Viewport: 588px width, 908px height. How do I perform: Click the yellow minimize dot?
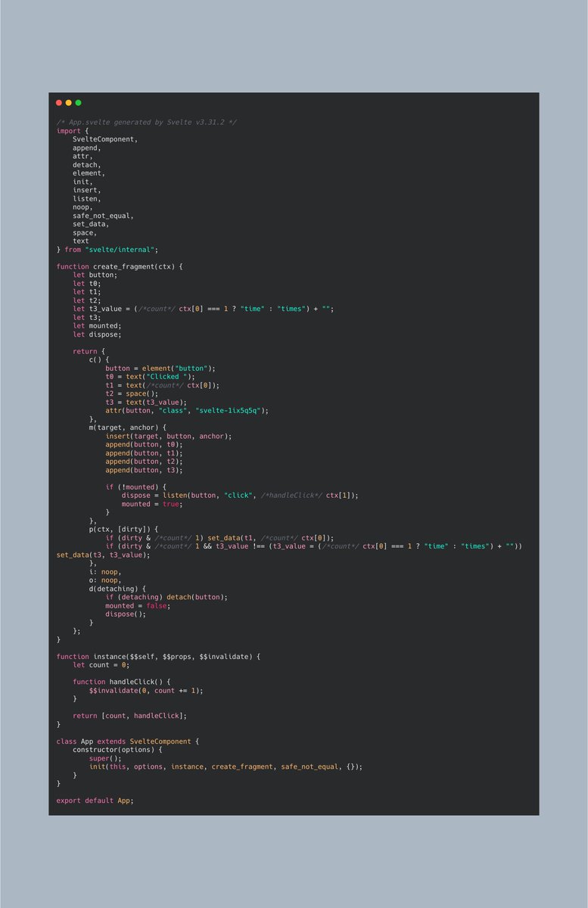(x=69, y=102)
